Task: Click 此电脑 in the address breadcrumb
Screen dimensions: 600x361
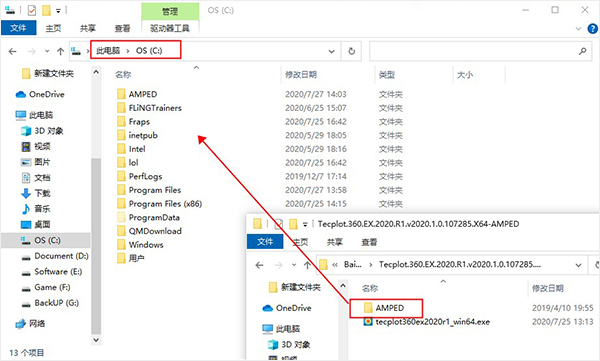Action: point(108,51)
